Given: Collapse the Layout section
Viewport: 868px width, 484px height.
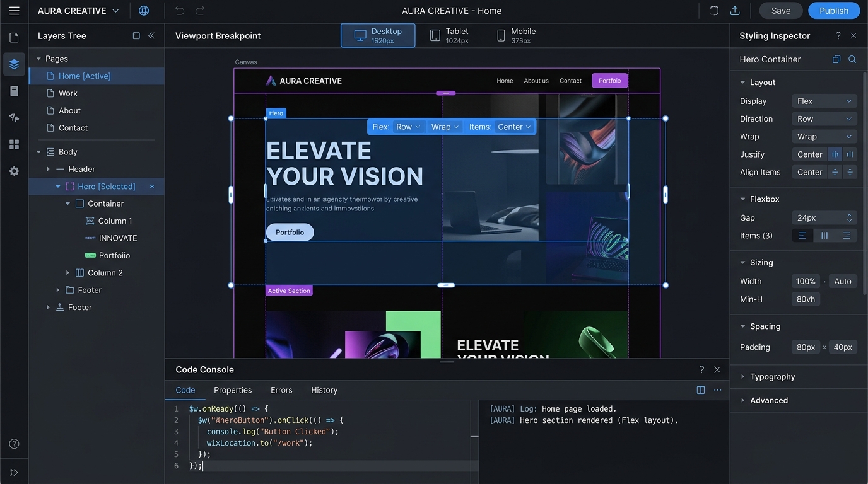Looking at the screenshot, I should tap(742, 83).
